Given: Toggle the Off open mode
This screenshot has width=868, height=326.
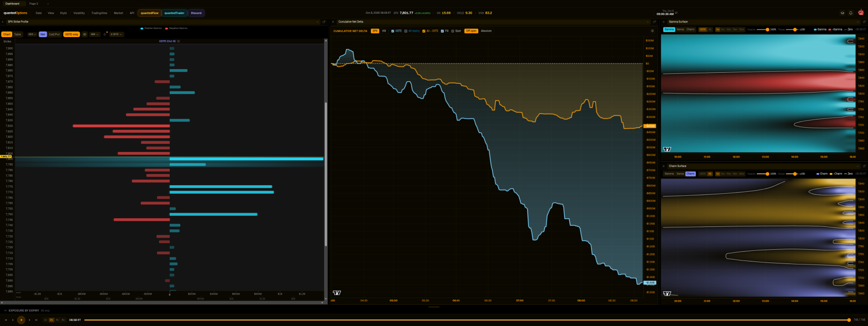Looking at the screenshot, I should [x=471, y=31].
